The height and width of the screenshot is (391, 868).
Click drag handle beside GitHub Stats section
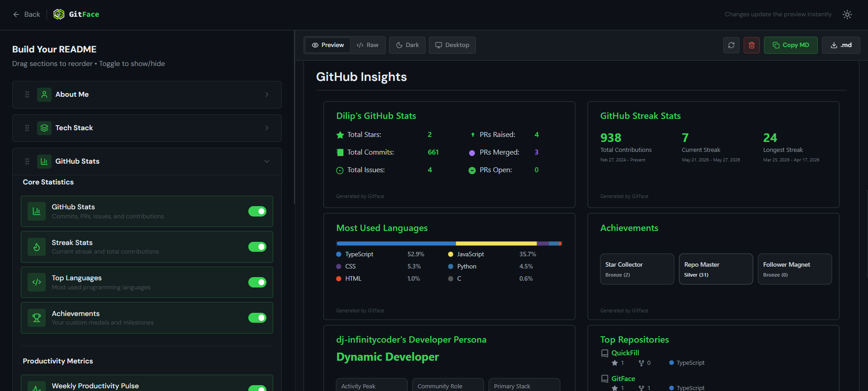[x=27, y=161]
